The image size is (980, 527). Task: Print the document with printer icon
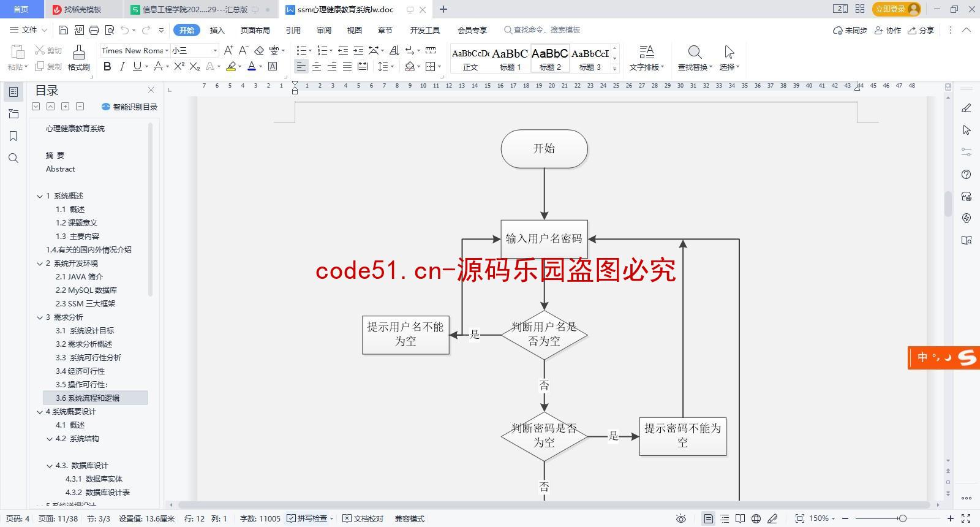pos(94,30)
